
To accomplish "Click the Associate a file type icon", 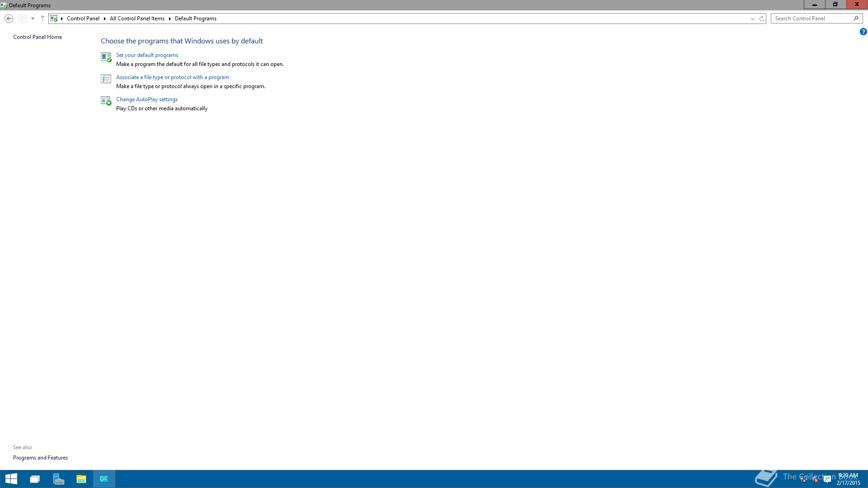I will pos(106,79).
